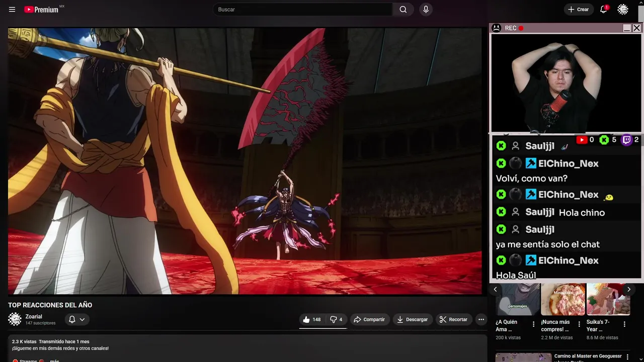644x362 pixels.
Task: Click the REC indicator in overlay window
Action: tap(514, 28)
